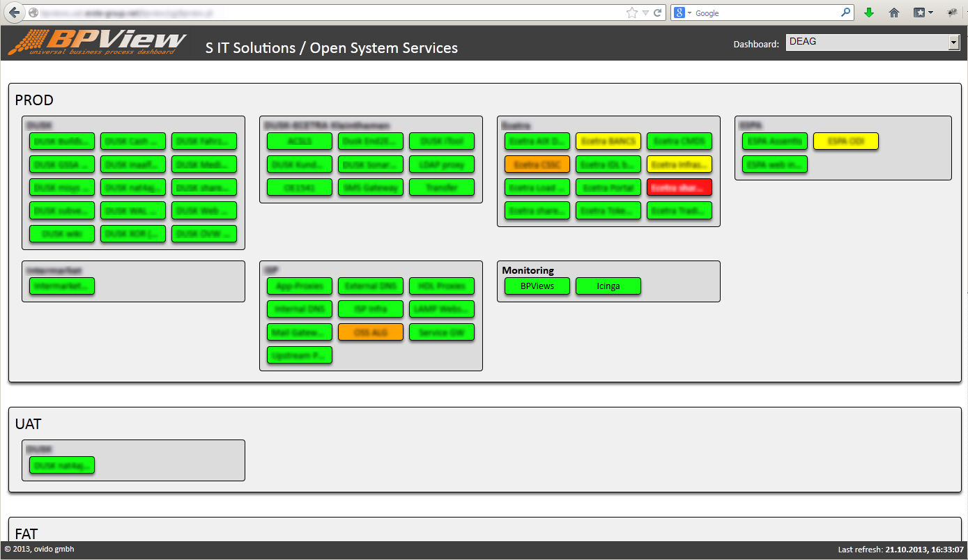The image size is (968, 560).
Task: Open the Ecetra CMDS tile
Action: (x=679, y=141)
